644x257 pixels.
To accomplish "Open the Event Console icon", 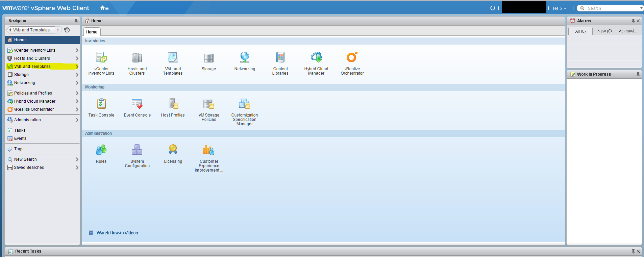I will (137, 104).
